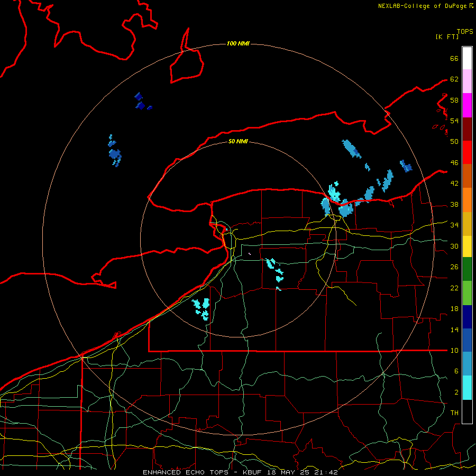Click the legend value 66

[454, 58]
